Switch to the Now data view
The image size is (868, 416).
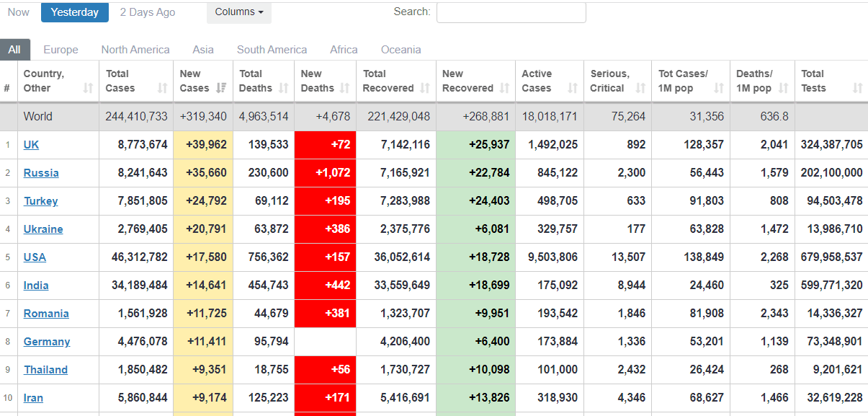point(19,12)
